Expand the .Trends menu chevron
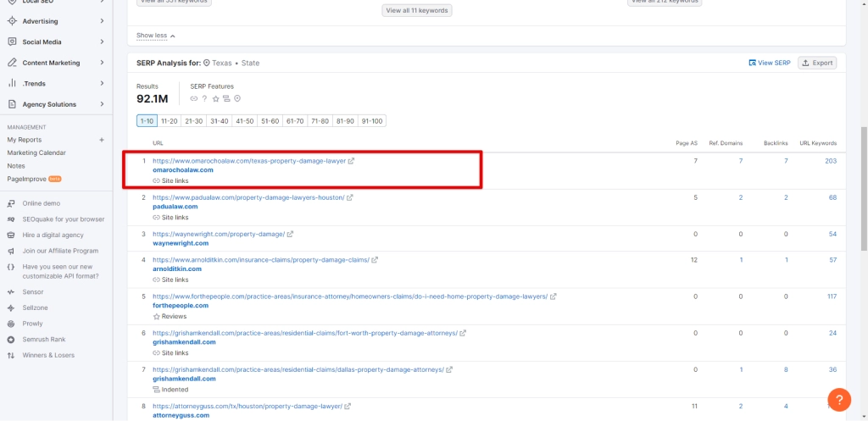The width and height of the screenshot is (868, 421). click(x=102, y=84)
